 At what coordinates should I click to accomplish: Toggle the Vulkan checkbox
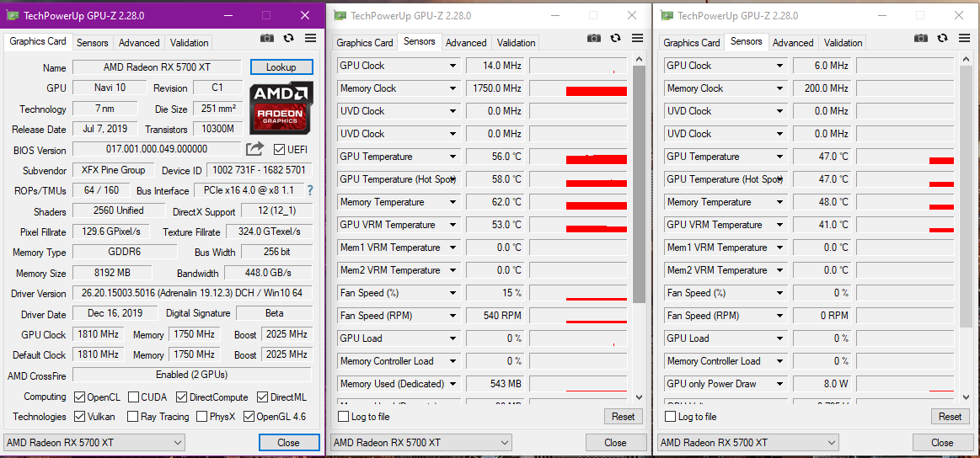coord(79,416)
